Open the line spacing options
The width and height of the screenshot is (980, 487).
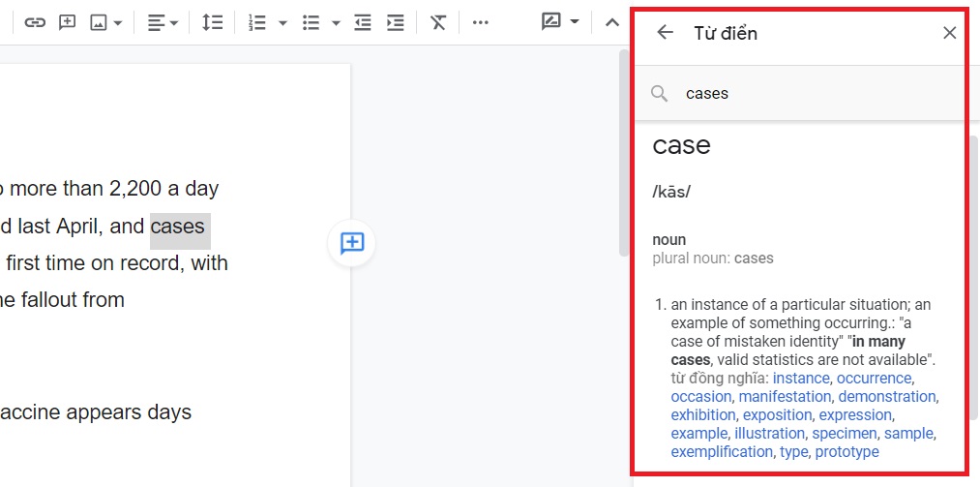[x=213, y=22]
